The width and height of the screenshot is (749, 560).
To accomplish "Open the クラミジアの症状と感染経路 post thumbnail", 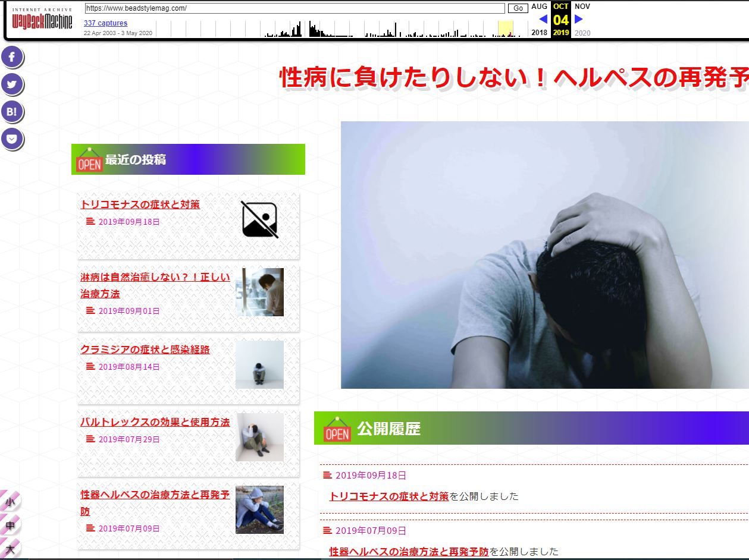I will point(259,364).
